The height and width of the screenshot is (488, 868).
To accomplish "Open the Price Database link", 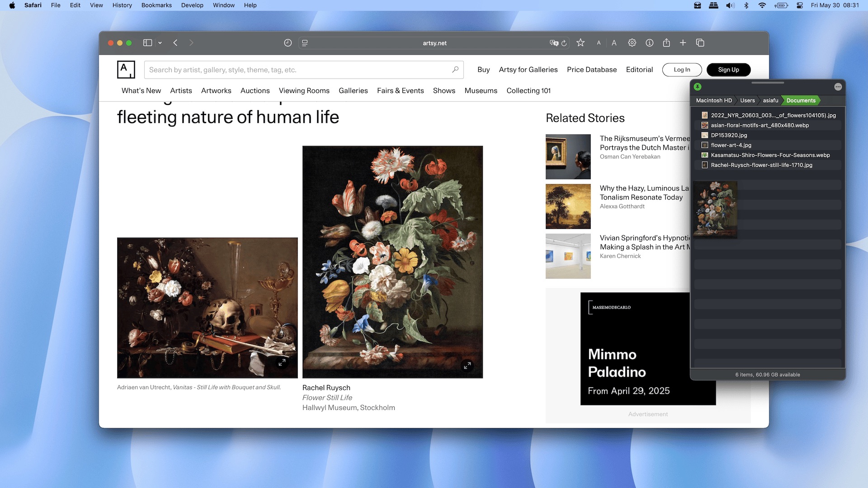I will point(592,70).
